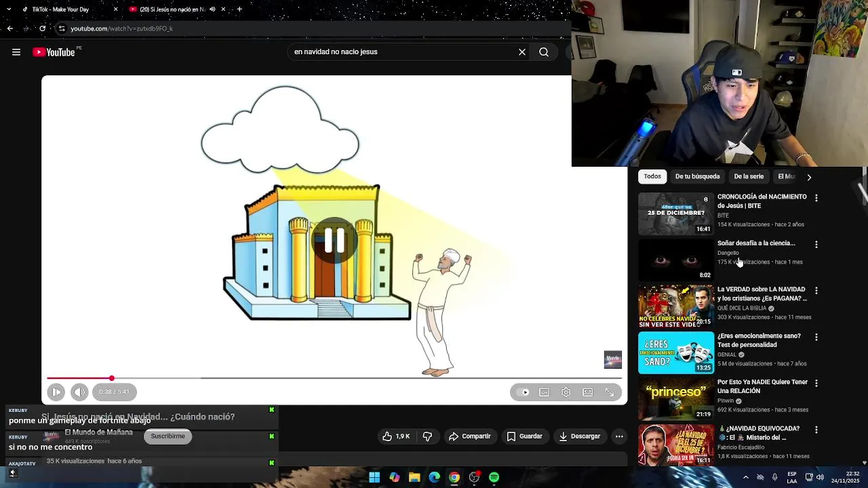Click the Descargar download button
This screenshot has height=488, width=868.
pos(579,436)
